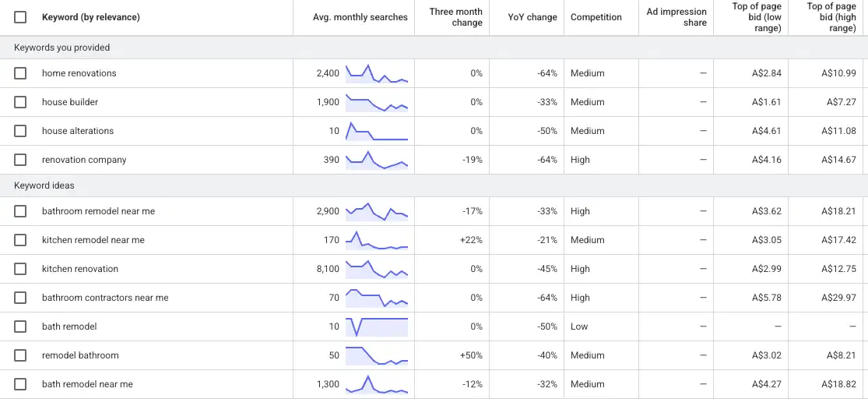View the 'house alterations' trend sparkline

(x=377, y=132)
